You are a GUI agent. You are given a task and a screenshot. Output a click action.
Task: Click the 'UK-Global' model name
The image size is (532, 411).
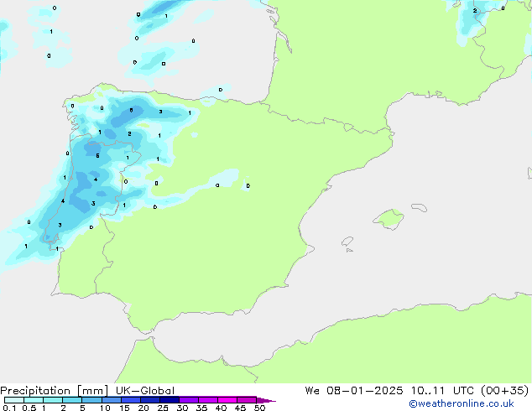tap(145, 391)
